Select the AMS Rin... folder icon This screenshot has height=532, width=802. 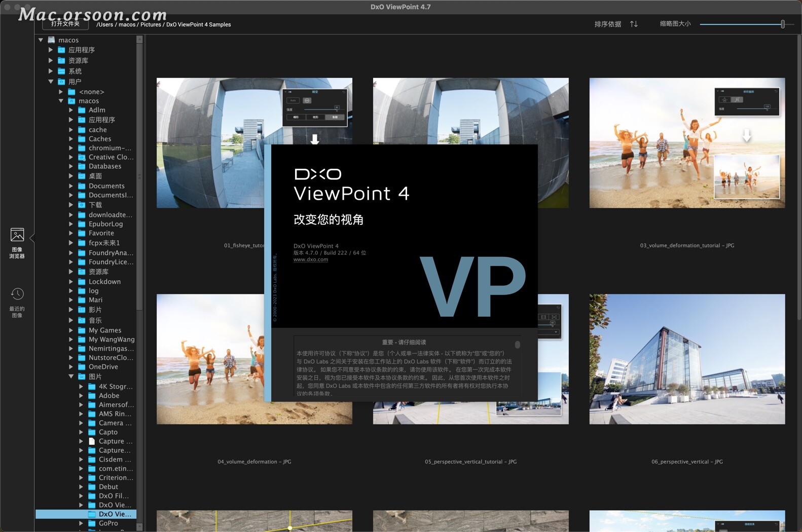[92, 414]
